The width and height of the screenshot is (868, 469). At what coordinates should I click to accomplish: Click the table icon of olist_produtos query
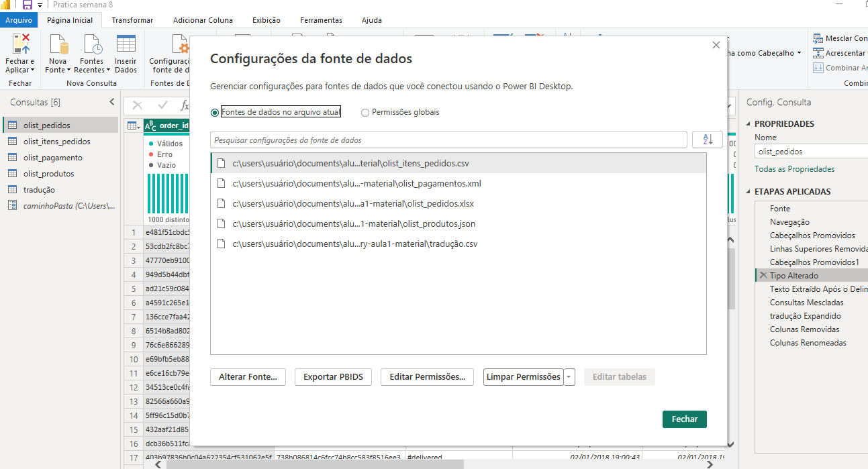click(x=12, y=174)
